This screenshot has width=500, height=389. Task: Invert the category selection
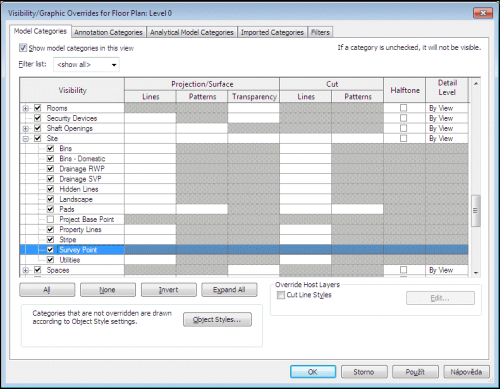coord(169,290)
